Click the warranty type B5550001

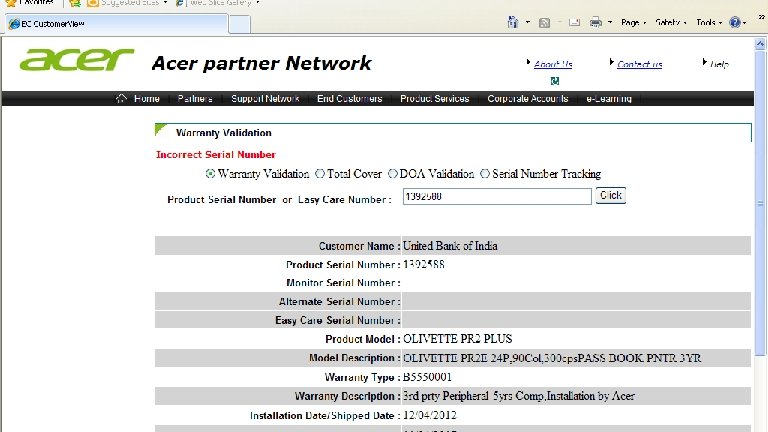[x=427, y=377]
